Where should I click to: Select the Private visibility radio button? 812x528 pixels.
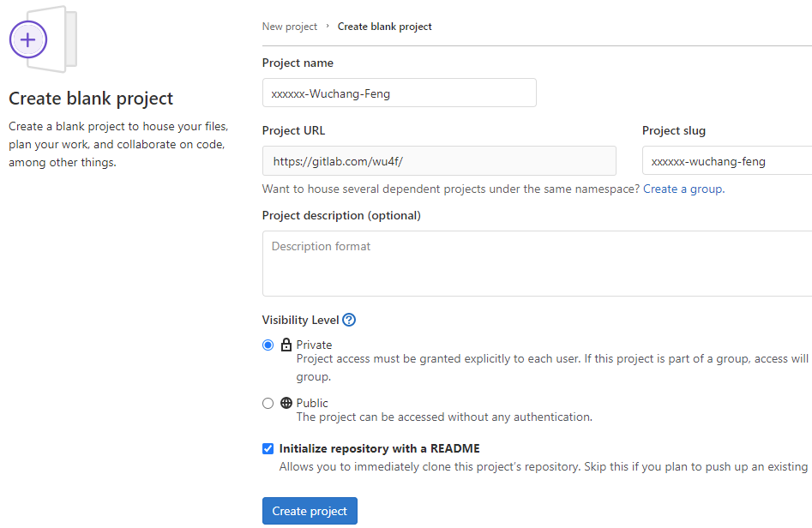[268, 345]
